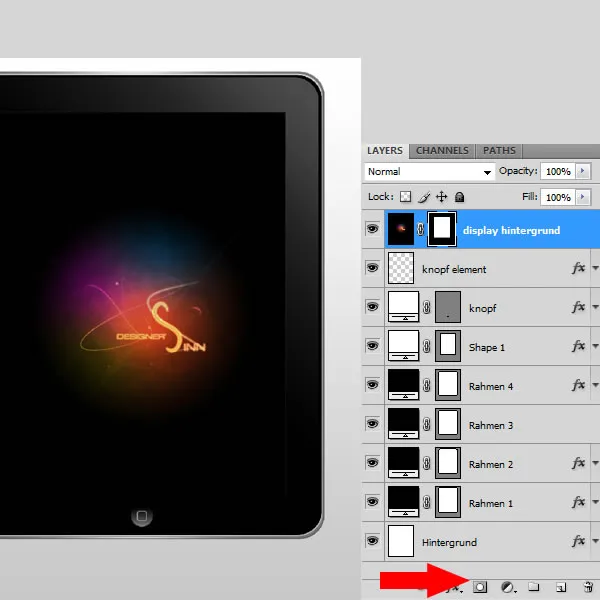600x600 pixels.
Task: Switch to the Channels tab
Action: click(442, 151)
